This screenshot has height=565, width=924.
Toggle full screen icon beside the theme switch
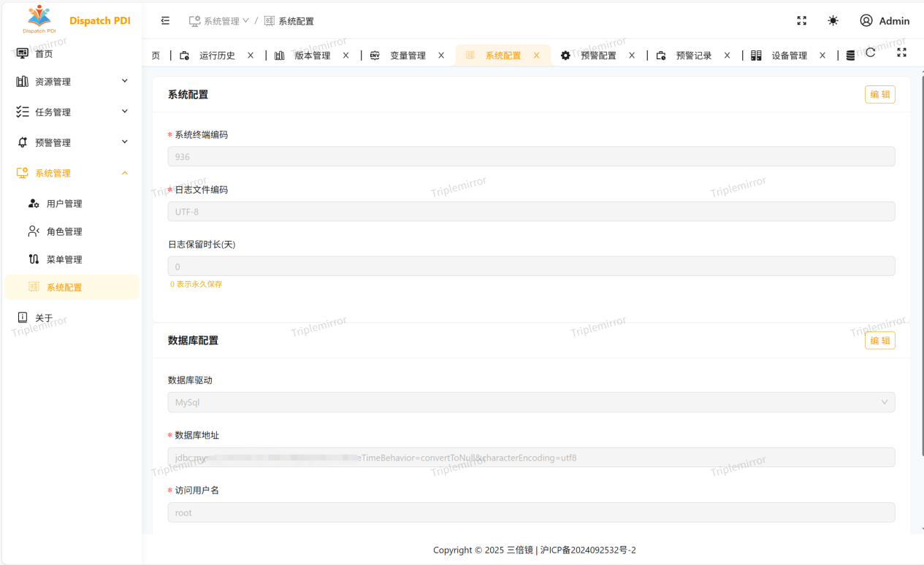(801, 20)
